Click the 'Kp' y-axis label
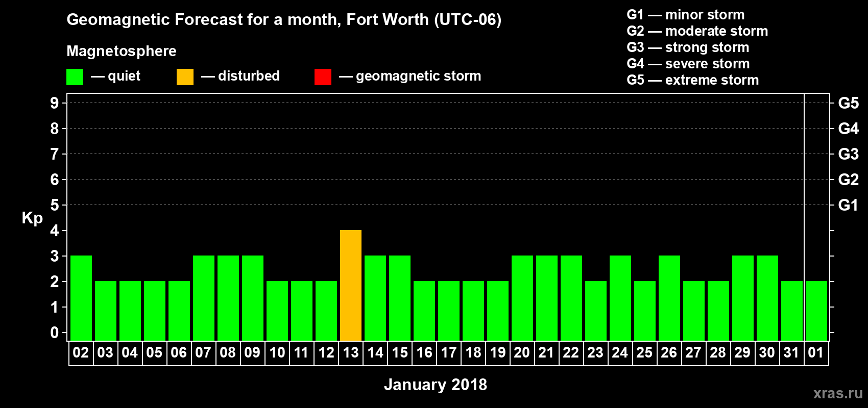This screenshot has height=408, width=868. coord(32,218)
